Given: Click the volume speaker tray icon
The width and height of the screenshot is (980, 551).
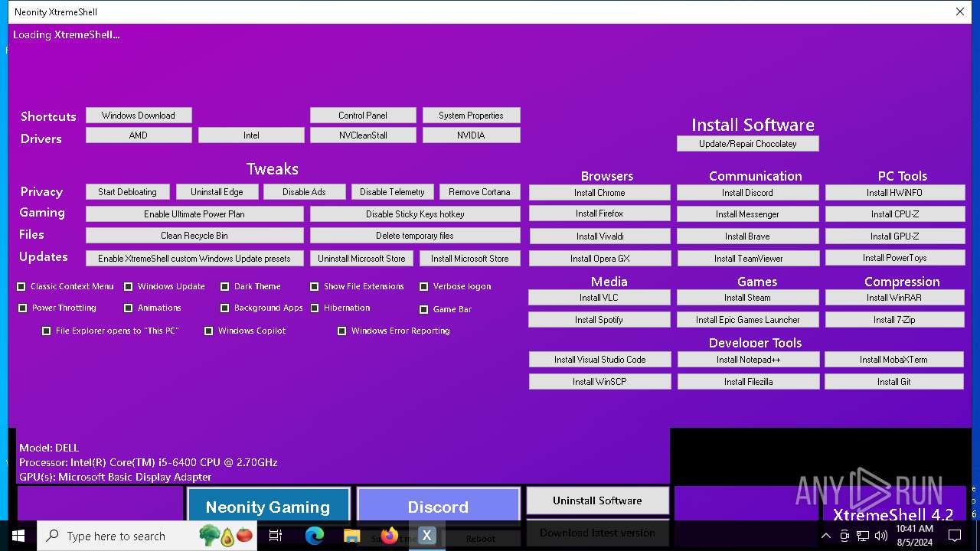Looking at the screenshot, I should [x=881, y=536].
